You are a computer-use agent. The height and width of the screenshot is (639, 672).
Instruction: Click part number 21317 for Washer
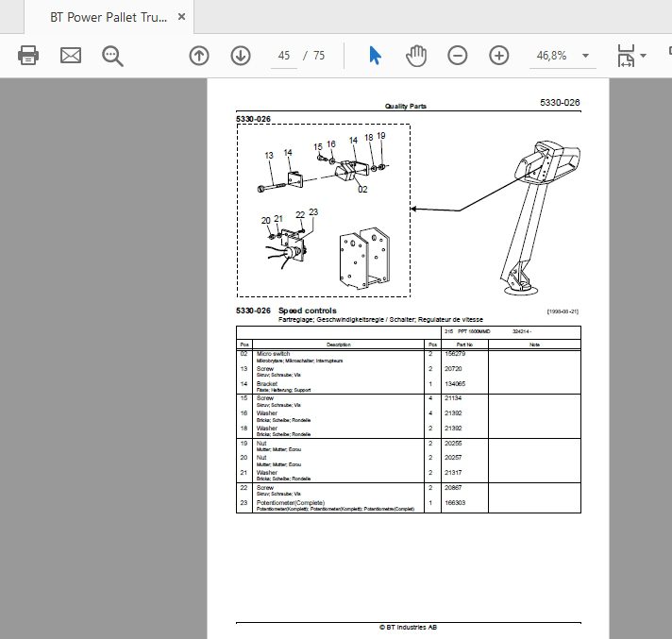point(453,473)
